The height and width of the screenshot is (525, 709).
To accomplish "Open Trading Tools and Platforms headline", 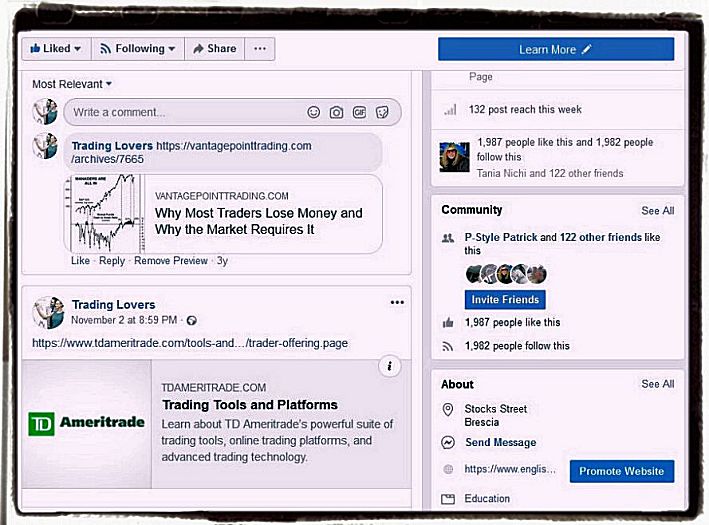I will (250, 405).
